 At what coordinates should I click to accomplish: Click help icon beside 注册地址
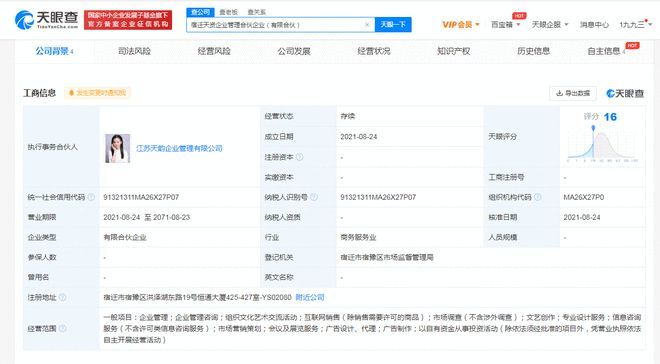(x=62, y=298)
